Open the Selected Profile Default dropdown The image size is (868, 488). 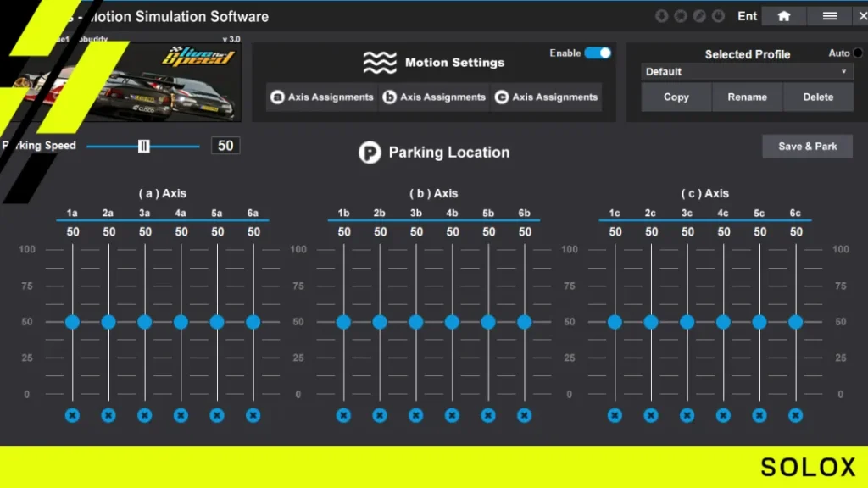coord(747,72)
